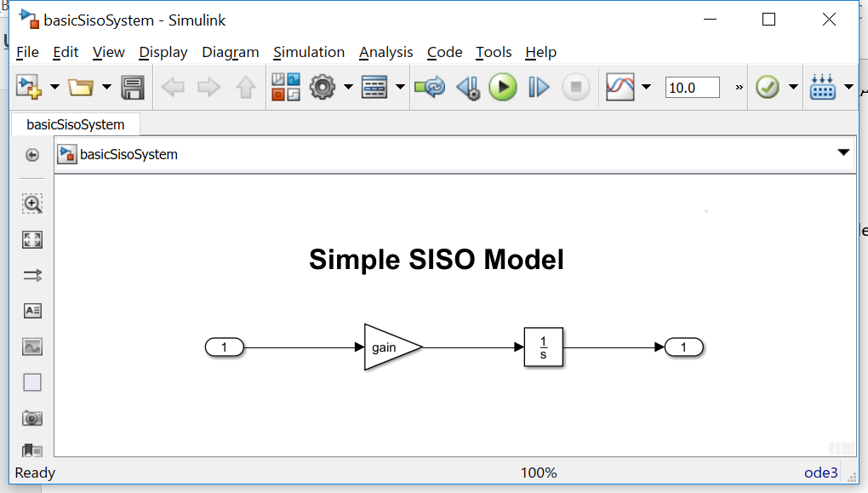Image resolution: width=868 pixels, height=493 pixels.
Task: Expand the basicSisoSystem path dropdown arrow
Action: tap(843, 153)
